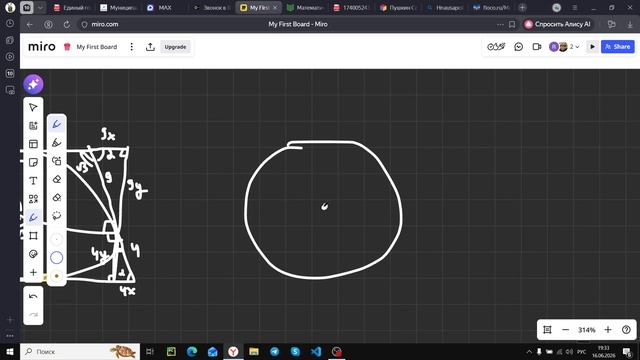Screen dimensions: 640x360
Task: Zoom out with the minus button
Action: point(565,330)
